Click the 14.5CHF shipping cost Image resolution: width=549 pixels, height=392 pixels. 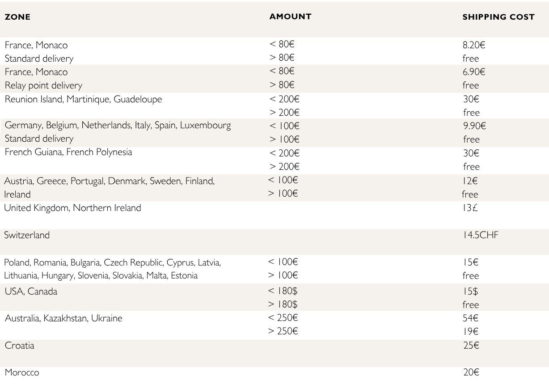480,235
